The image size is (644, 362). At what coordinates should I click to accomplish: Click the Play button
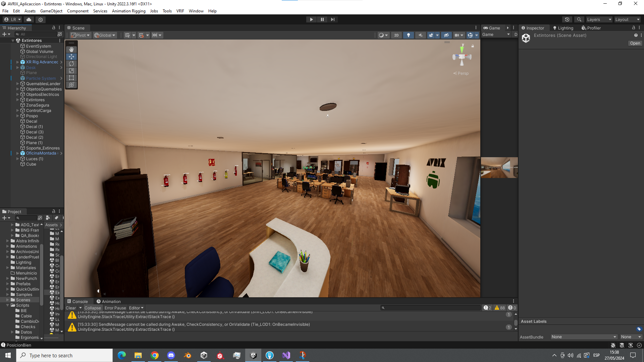pos(311,19)
